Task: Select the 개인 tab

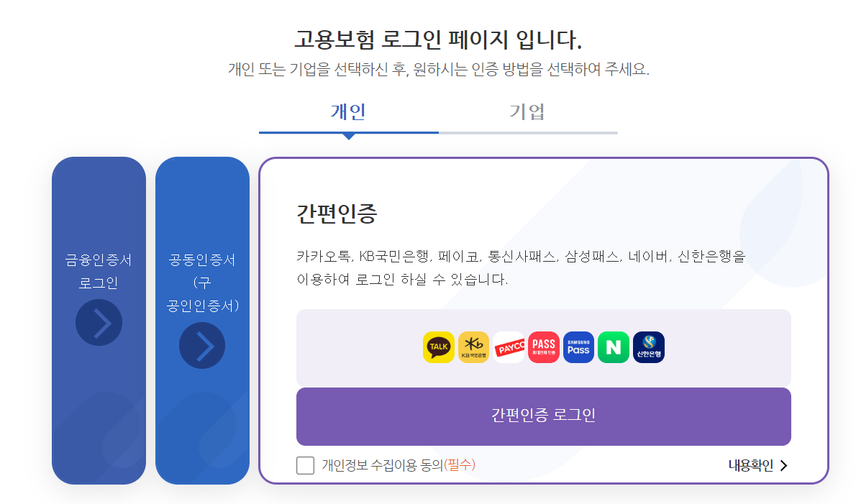Action: [x=349, y=112]
